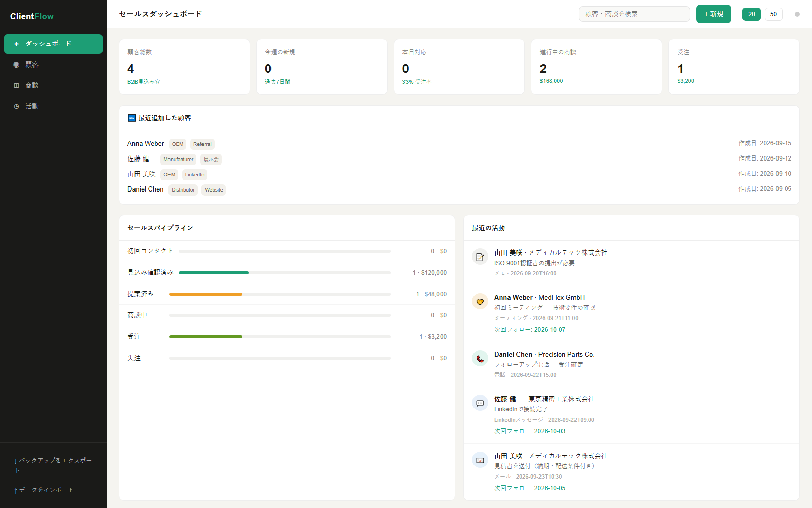Open Anna Weber in recent customers
Image resolution: width=812 pixels, height=508 pixels.
click(x=146, y=144)
